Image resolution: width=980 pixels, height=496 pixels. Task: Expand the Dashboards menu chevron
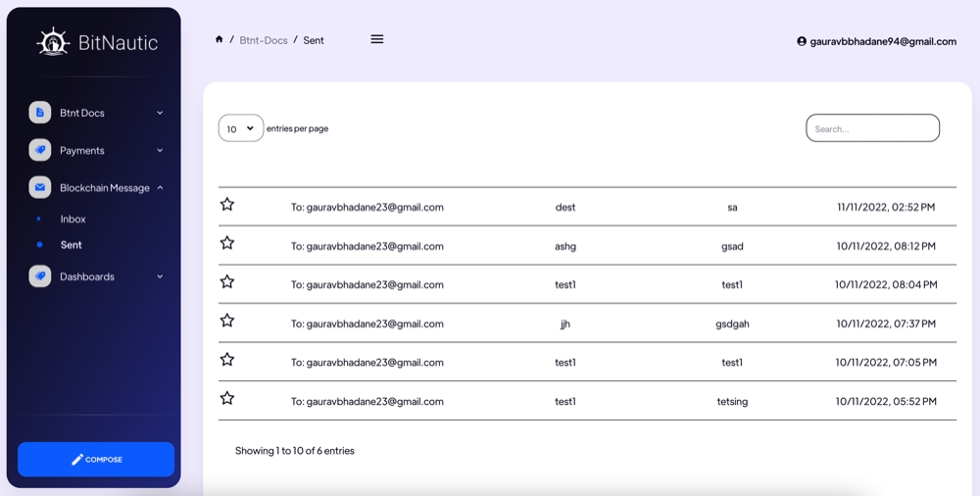click(160, 276)
